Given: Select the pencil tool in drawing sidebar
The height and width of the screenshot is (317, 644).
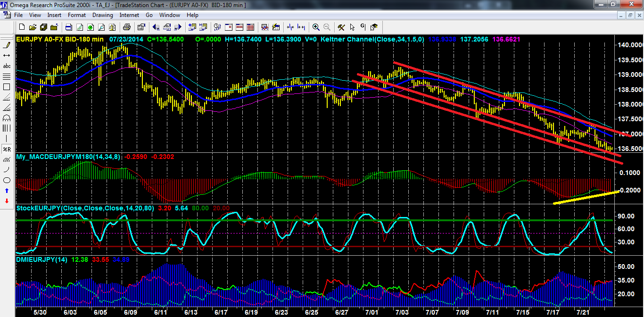Looking at the screenshot, I should 7,45.
